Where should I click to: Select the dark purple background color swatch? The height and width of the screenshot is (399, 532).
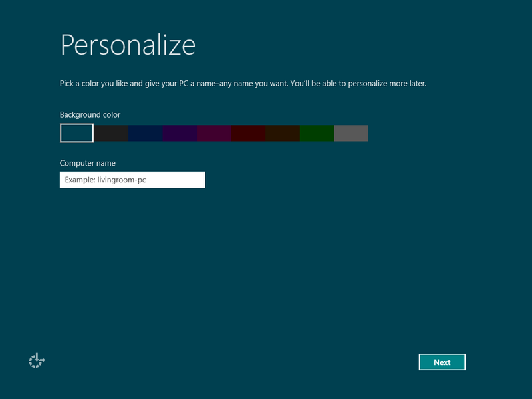(x=180, y=133)
